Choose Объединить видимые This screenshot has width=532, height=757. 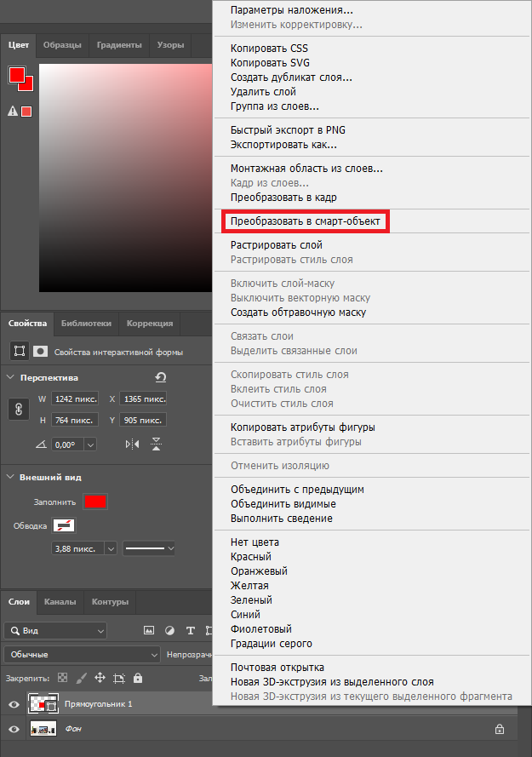[x=283, y=504]
